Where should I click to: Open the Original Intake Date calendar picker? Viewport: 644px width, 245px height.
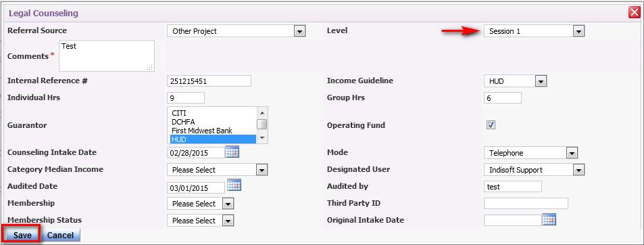549,219
